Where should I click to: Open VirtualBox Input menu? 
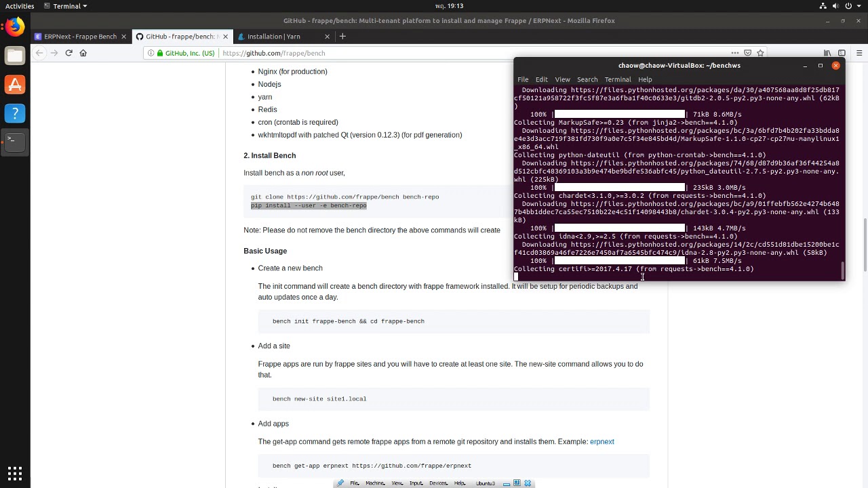[416, 483]
